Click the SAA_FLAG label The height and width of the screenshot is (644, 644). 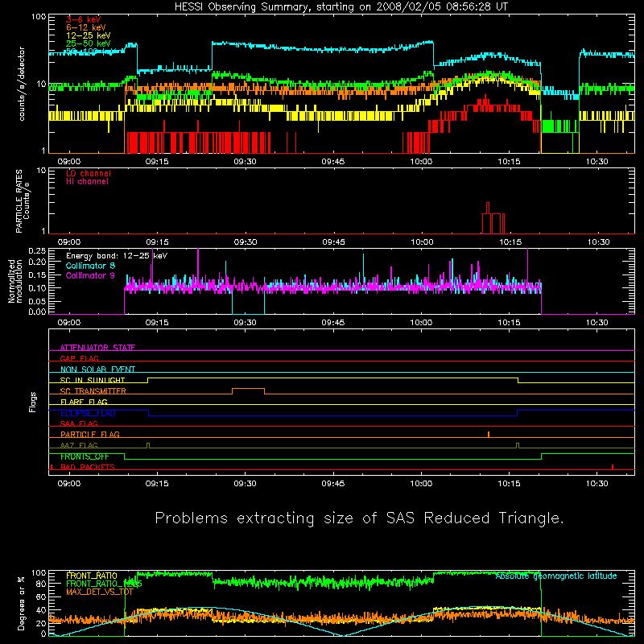point(79,423)
